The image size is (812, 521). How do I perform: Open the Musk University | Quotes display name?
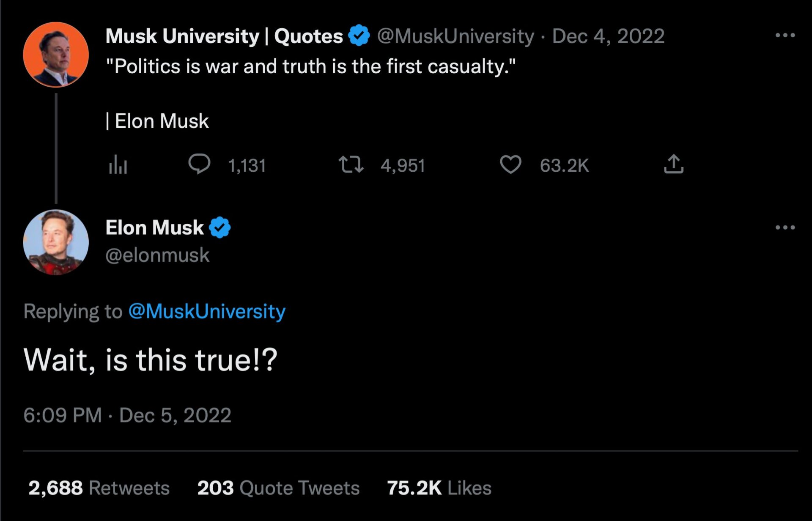click(224, 36)
